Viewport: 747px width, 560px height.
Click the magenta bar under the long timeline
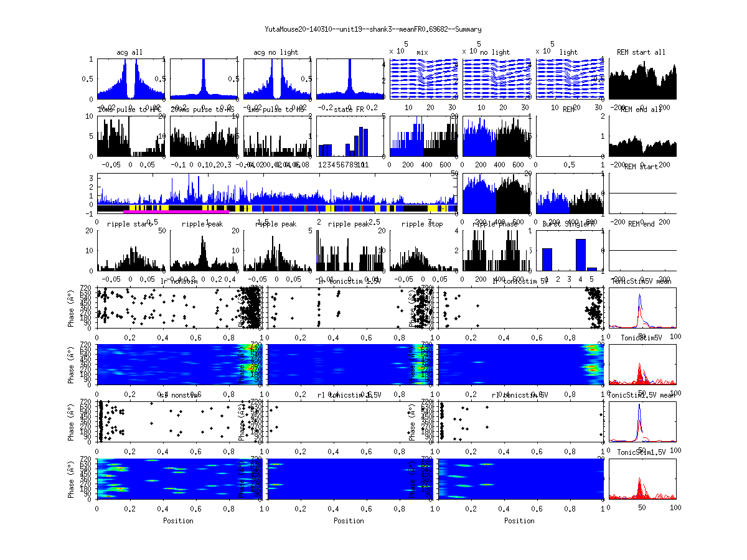click(x=176, y=212)
